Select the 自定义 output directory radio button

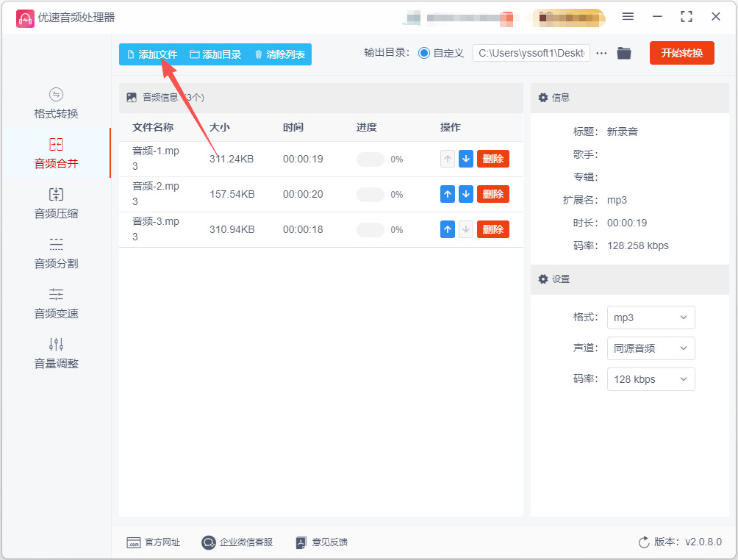(423, 53)
